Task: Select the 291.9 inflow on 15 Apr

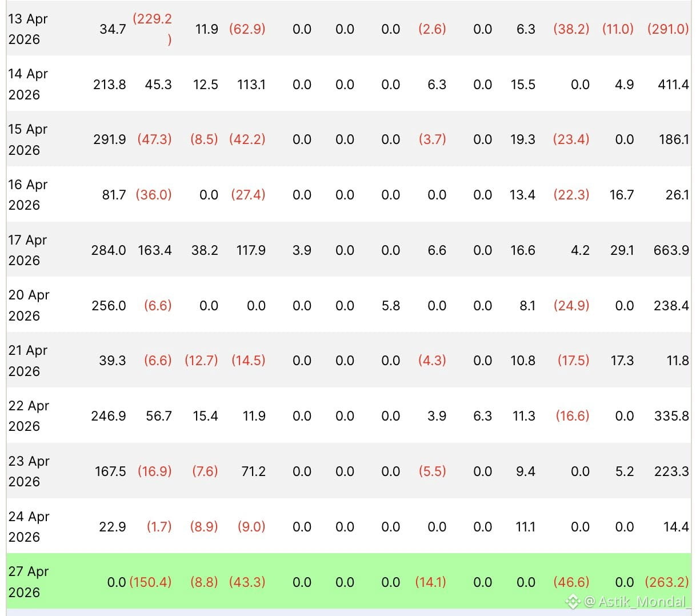Action: 110,139
